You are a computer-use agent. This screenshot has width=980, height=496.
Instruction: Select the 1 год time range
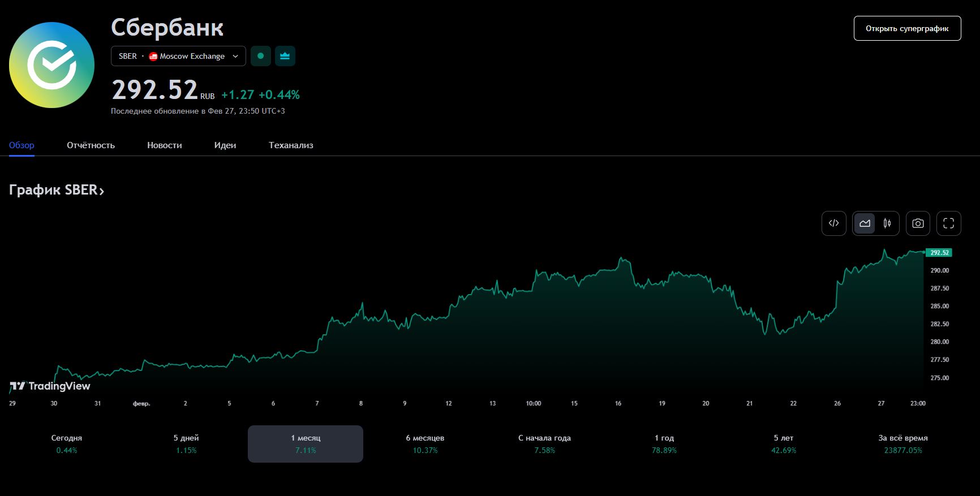pos(664,444)
